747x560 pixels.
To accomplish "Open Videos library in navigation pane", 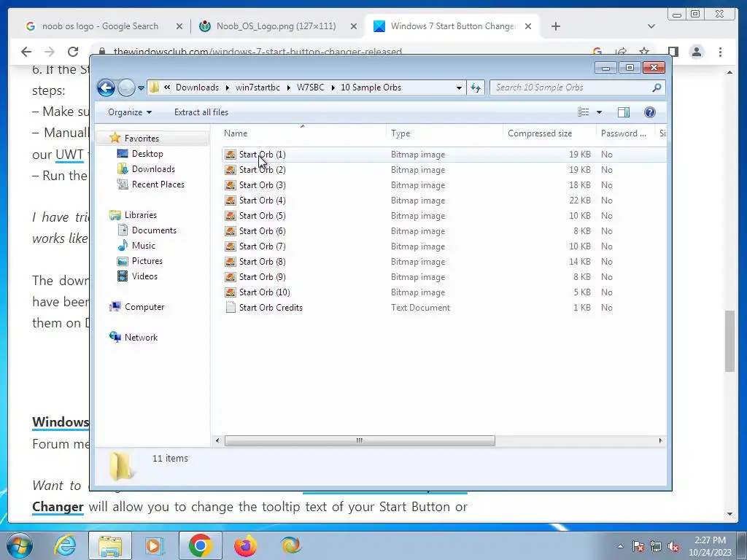I will click(x=144, y=276).
